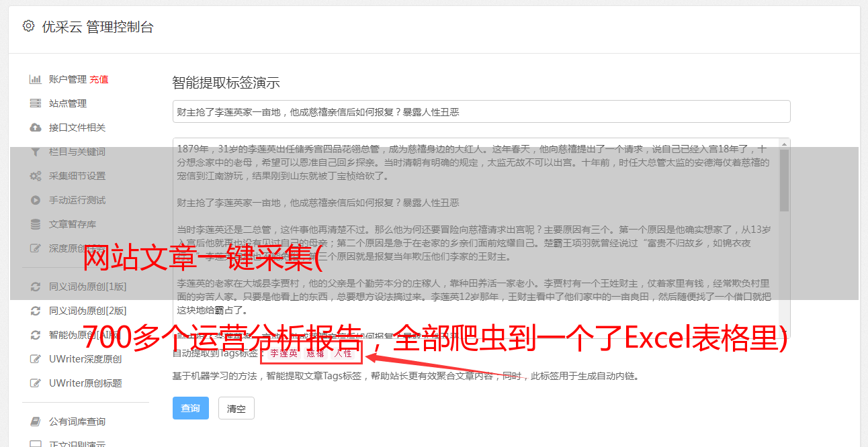Open the 同义词伪原创[1版] menu item

click(87, 287)
